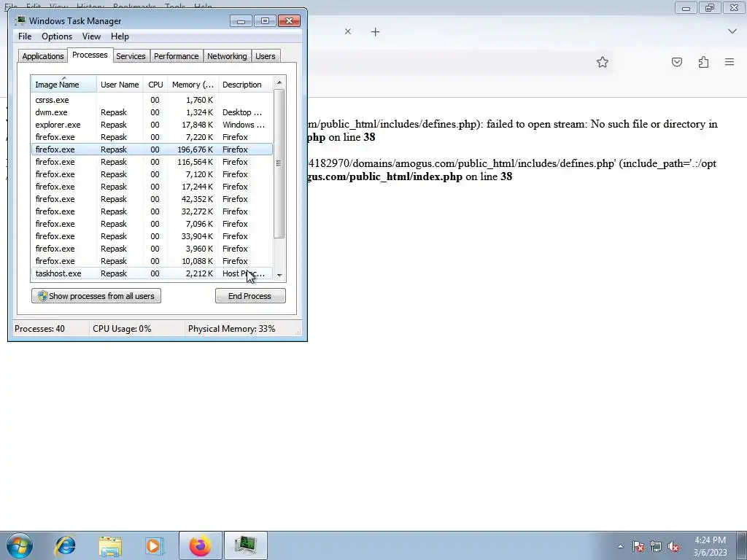The image size is (747, 560).
Task: Sort processes by Image Name column
Action: pyautogui.click(x=64, y=85)
